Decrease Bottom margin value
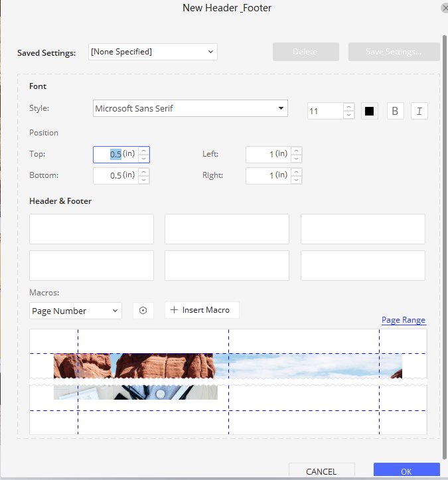The width and height of the screenshot is (448, 480). coord(143,180)
